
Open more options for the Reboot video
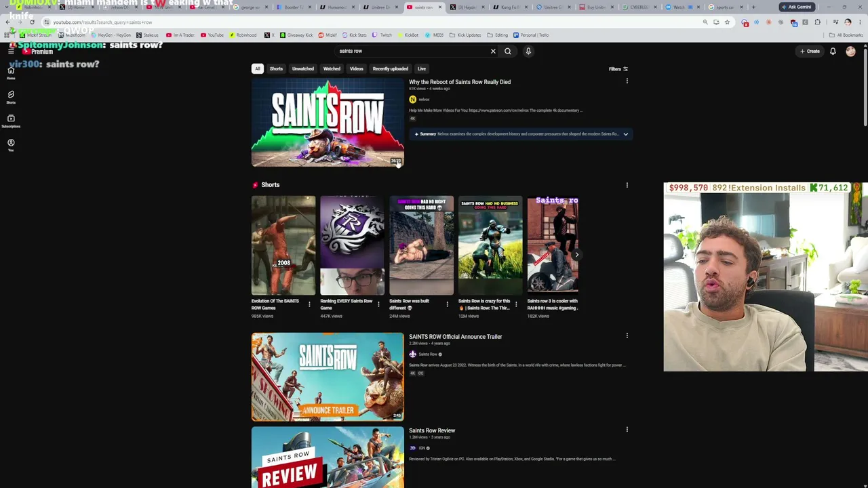tap(627, 81)
